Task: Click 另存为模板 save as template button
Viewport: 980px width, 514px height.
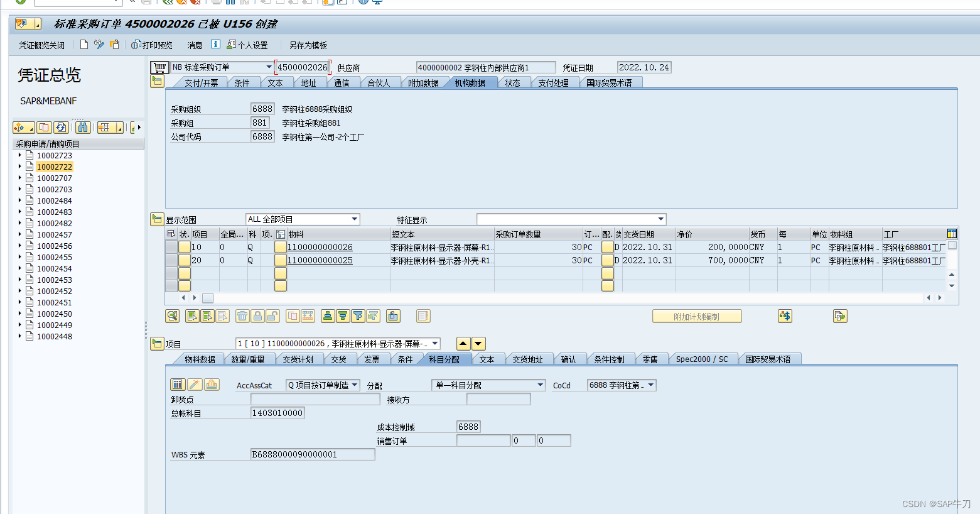Action: (308, 45)
